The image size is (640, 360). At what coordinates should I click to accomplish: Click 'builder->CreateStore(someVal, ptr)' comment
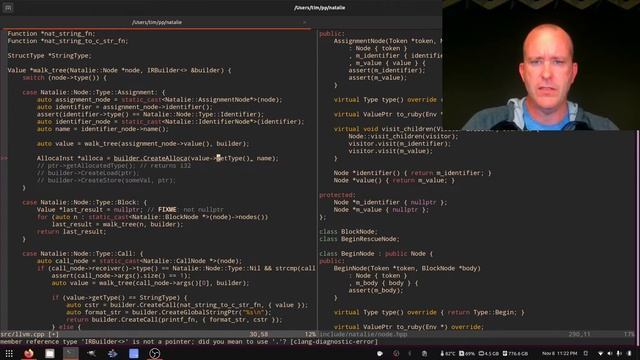(106, 180)
